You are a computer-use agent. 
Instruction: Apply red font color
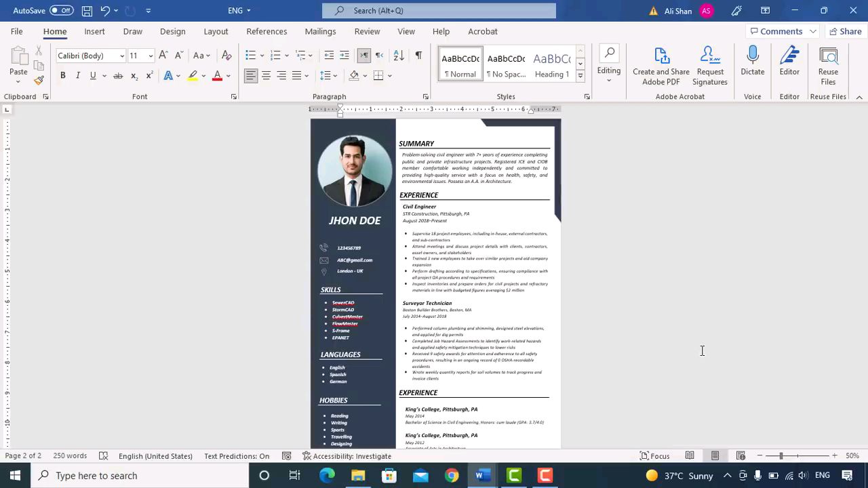pos(217,75)
